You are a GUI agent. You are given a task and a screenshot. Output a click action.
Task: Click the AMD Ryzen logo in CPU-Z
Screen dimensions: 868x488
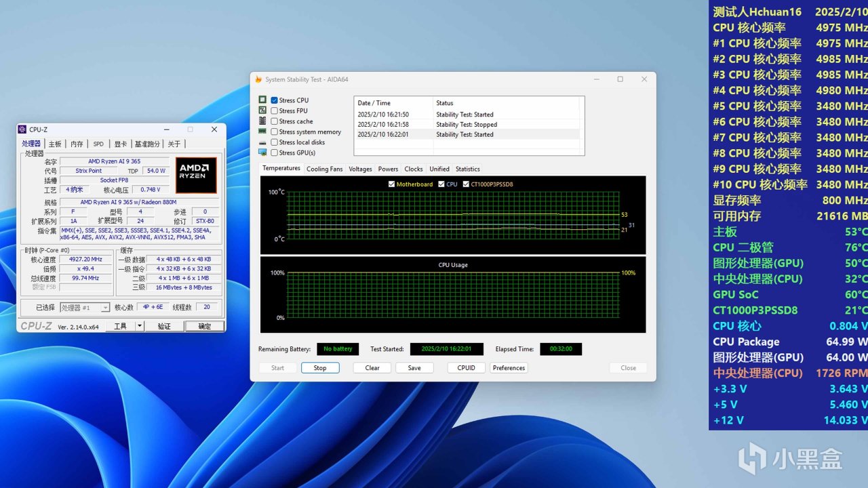[x=196, y=176]
